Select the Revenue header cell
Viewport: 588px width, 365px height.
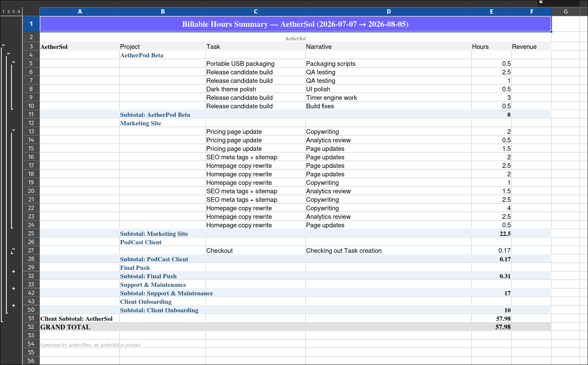click(x=532, y=47)
